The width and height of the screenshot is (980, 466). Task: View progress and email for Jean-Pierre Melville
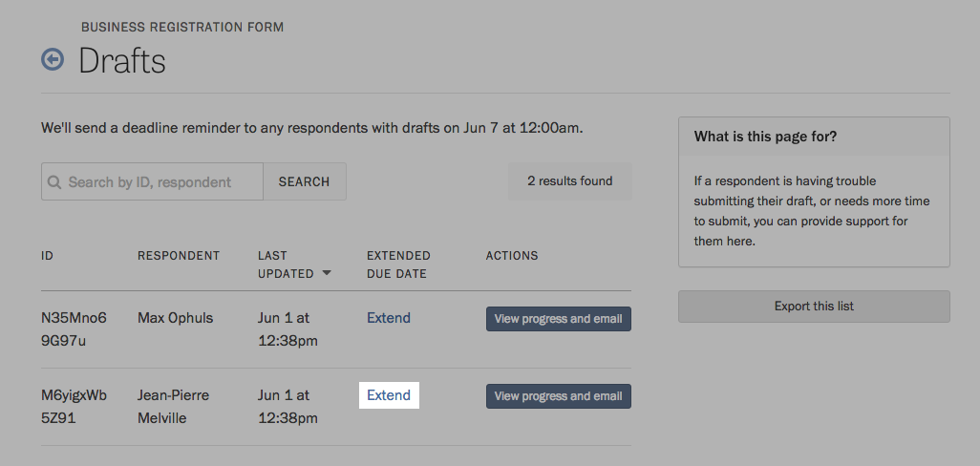[x=558, y=396]
